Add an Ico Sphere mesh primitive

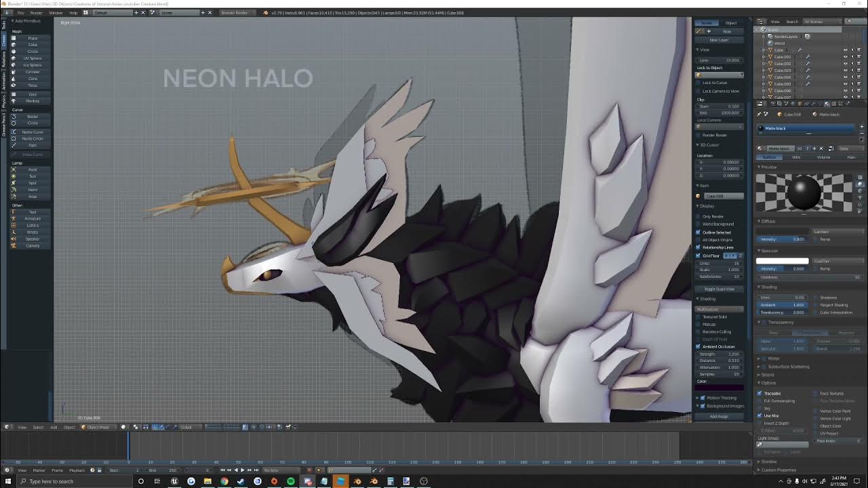pyautogui.click(x=32, y=65)
